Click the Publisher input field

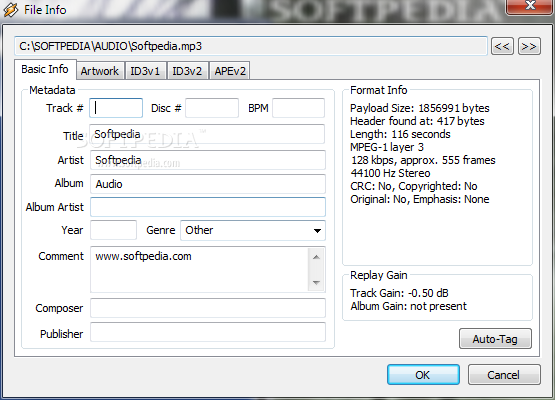coord(208,332)
